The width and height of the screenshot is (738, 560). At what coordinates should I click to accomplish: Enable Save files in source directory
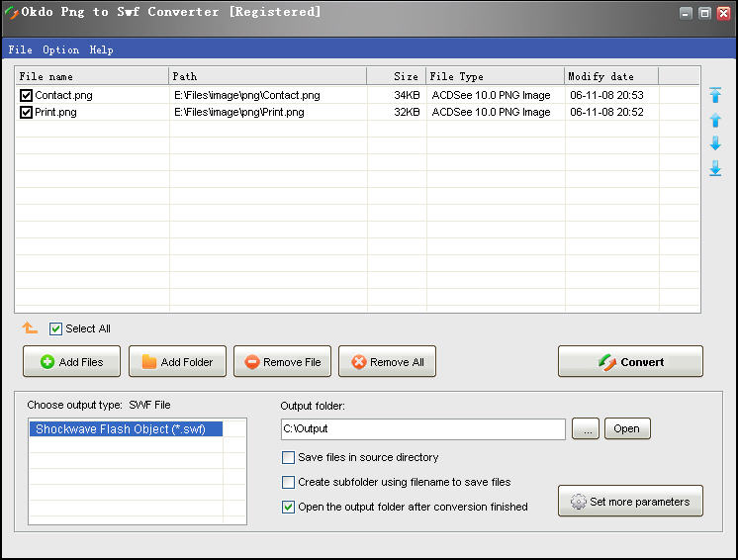[x=288, y=457]
